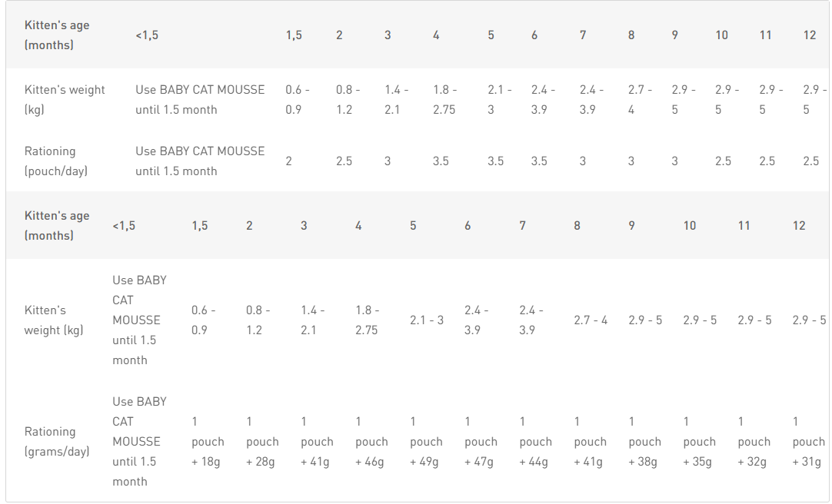Select the '1 pouch + 44g' cell
The image size is (832, 504).
coord(535,441)
